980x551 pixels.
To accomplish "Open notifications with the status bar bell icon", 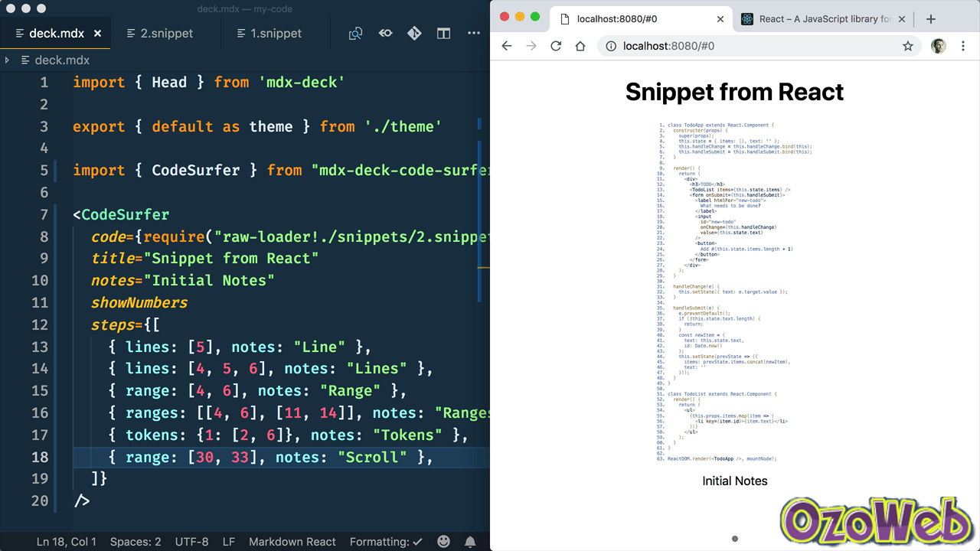I will pos(470,542).
